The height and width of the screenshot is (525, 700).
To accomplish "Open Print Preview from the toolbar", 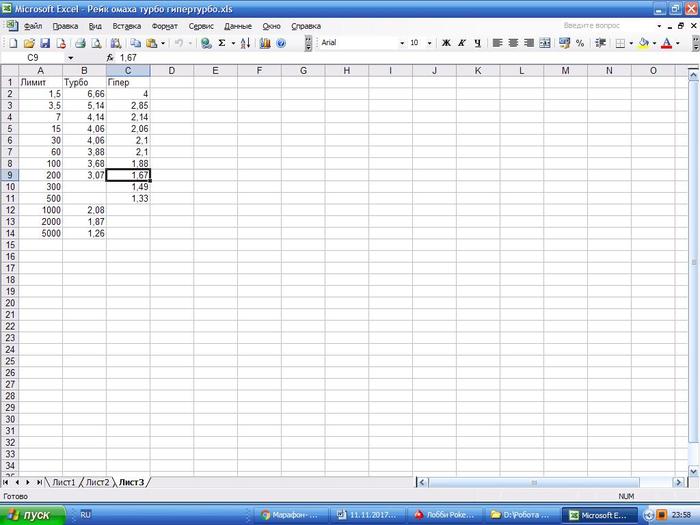I will coord(96,43).
